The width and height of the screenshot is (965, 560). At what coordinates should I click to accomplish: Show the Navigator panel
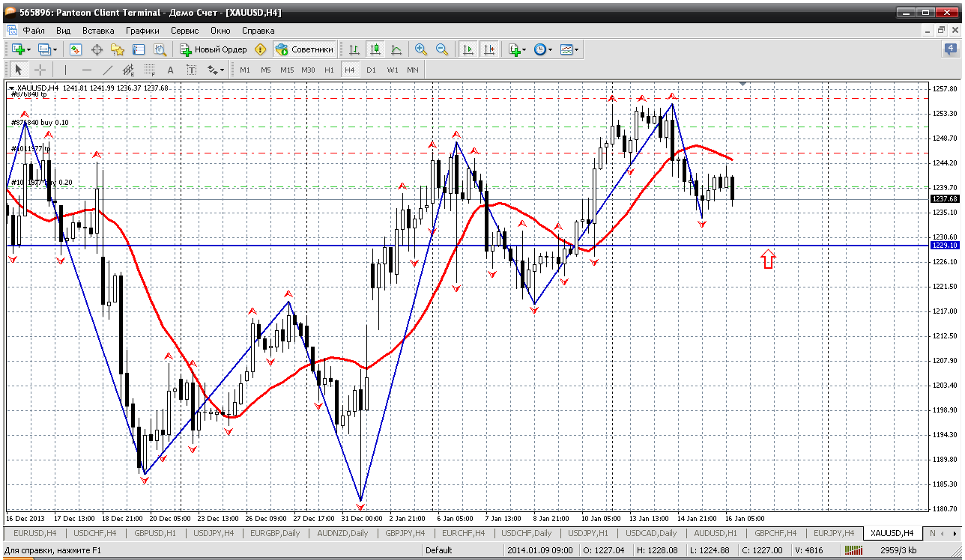point(118,49)
